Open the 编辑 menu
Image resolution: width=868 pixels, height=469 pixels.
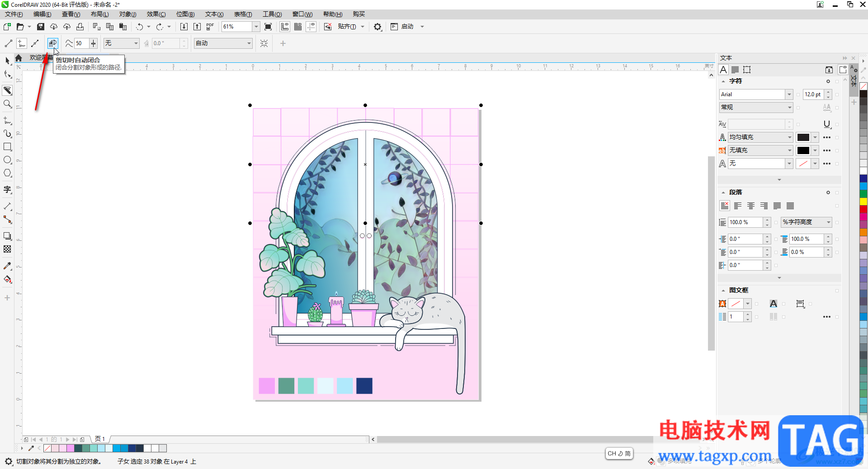pyautogui.click(x=42, y=14)
